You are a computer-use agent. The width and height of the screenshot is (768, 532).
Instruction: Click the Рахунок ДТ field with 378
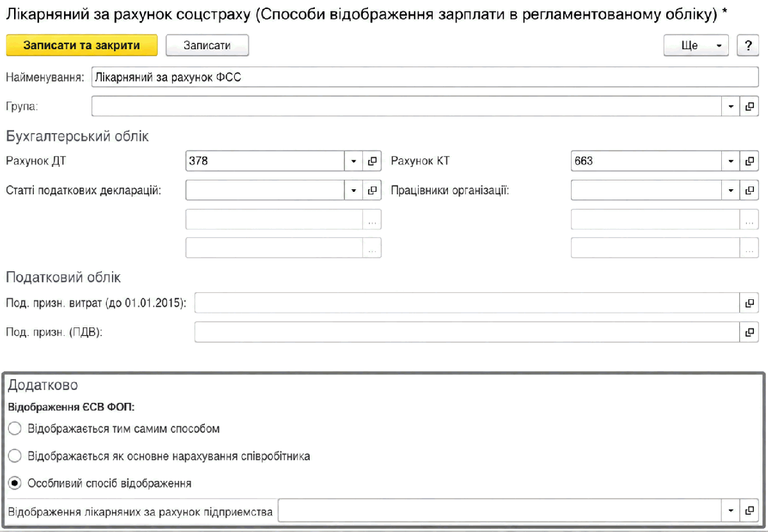tap(266, 161)
